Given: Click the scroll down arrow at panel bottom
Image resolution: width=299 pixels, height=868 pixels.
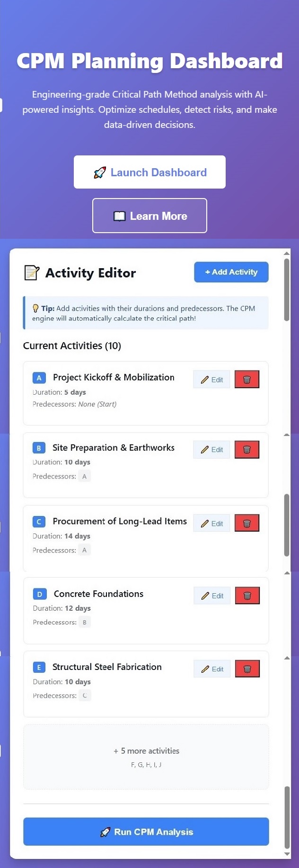Looking at the screenshot, I should [287, 854].
